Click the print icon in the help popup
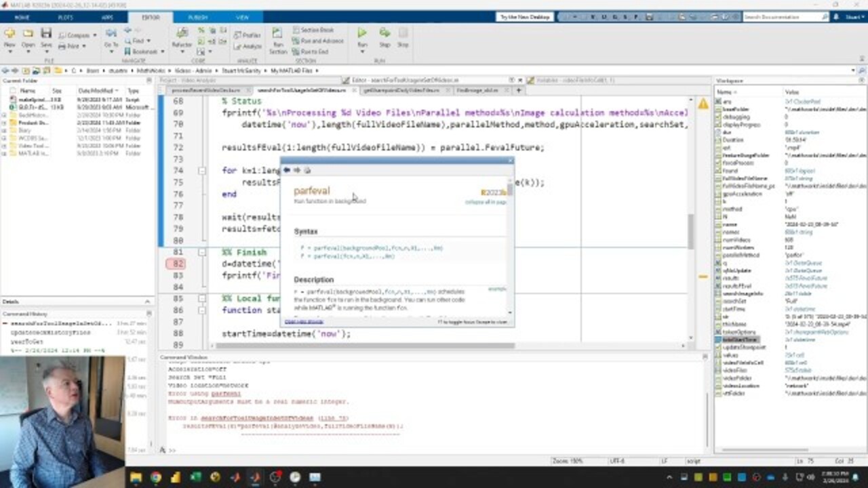Viewport: 868px width, 488px height. (x=307, y=171)
